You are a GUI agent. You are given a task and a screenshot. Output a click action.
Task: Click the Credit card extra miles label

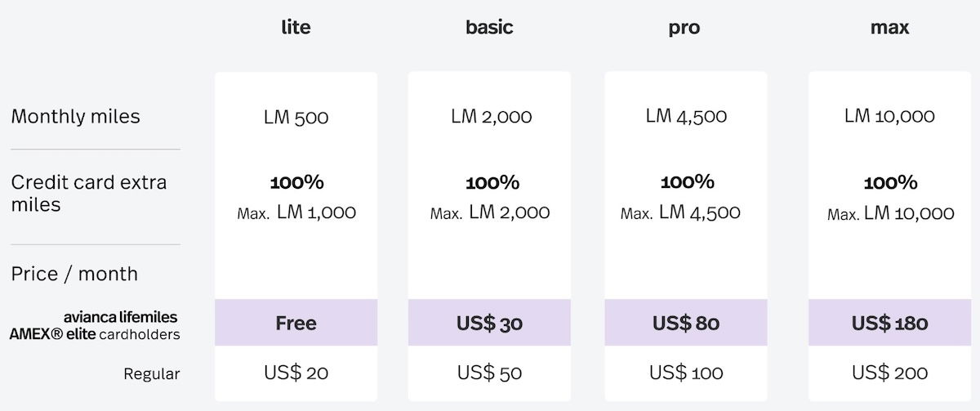(x=88, y=193)
